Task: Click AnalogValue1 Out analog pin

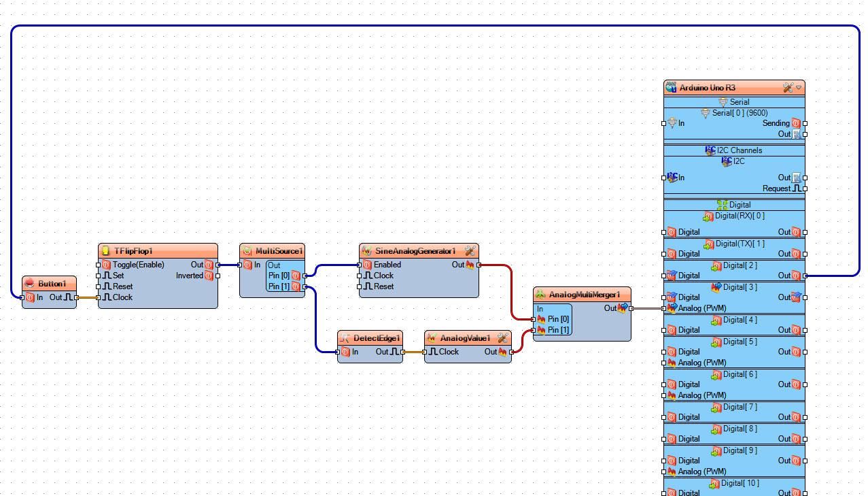Action: [x=511, y=352]
